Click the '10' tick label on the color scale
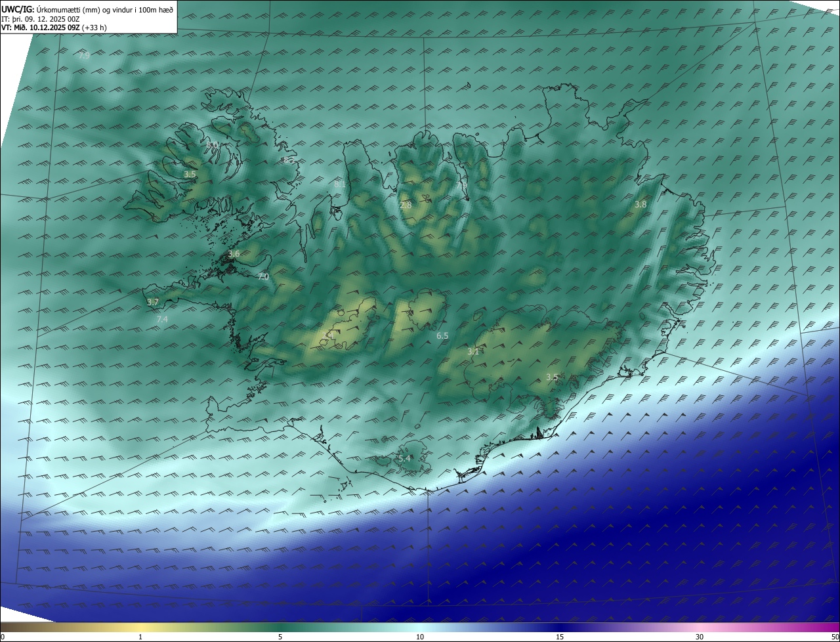Screen dimensions: 840x642 [420, 637]
